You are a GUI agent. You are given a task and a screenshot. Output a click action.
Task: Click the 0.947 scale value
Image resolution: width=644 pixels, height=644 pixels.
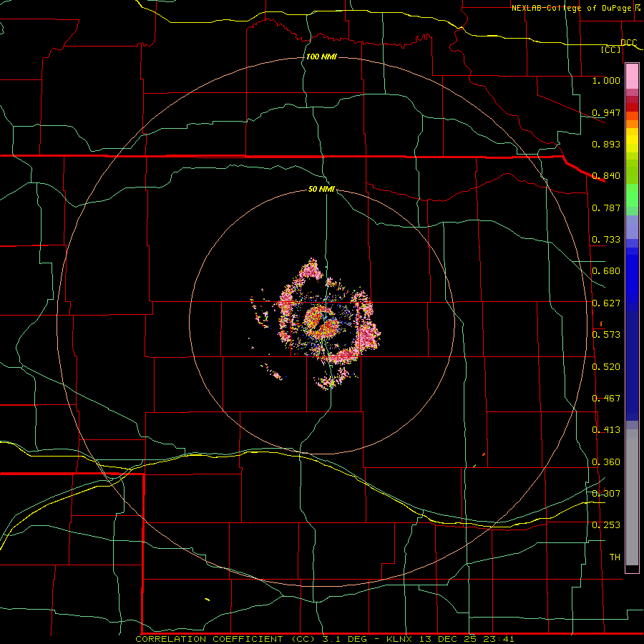(x=606, y=112)
